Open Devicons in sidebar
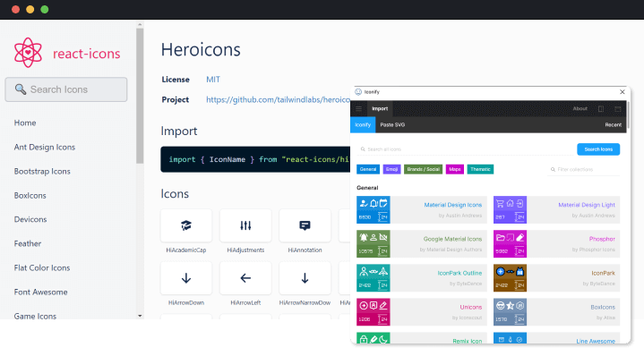The height and width of the screenshot is (356, 644). click(x=30, y=219)
